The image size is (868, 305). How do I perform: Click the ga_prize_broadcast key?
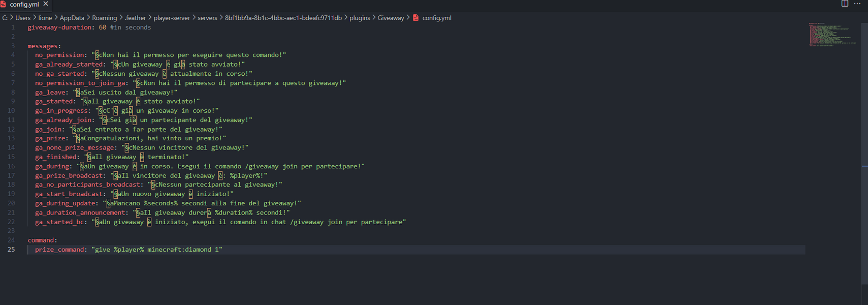tap(69, 176)
